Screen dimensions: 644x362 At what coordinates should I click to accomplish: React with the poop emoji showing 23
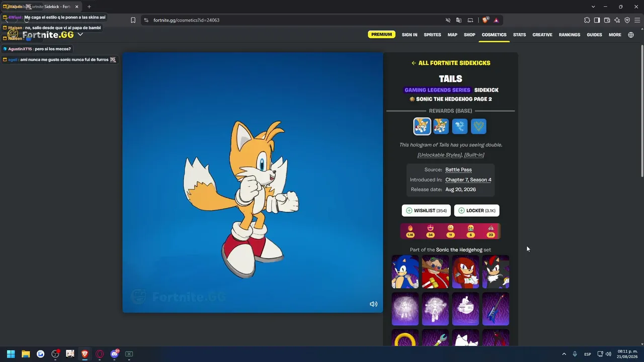pyautogui.click(x=491, y=231)
